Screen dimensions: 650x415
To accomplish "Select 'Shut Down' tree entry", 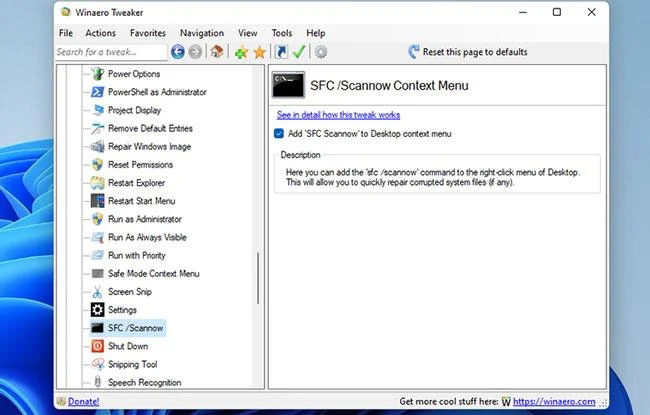I will click(x=128, y=346).
